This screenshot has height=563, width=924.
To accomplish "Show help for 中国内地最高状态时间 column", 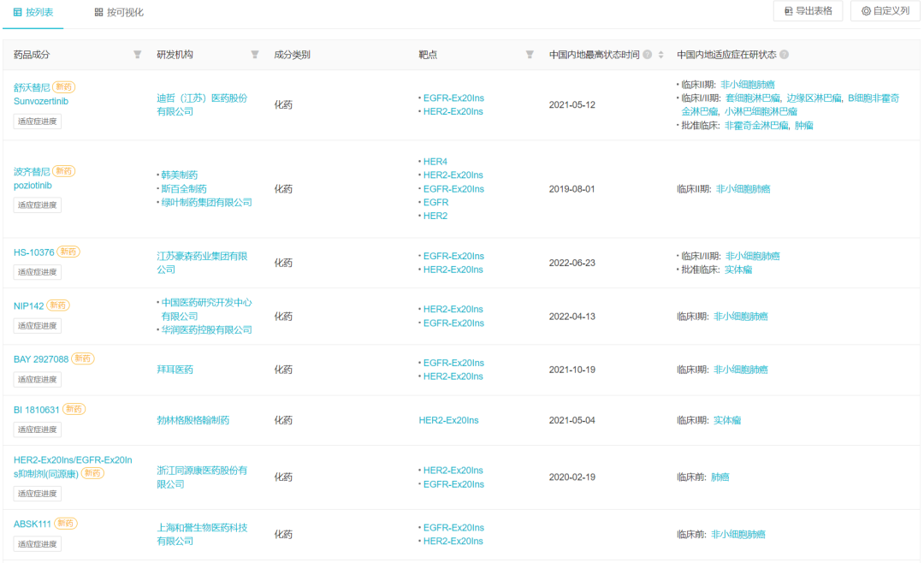I will point(648,54).
